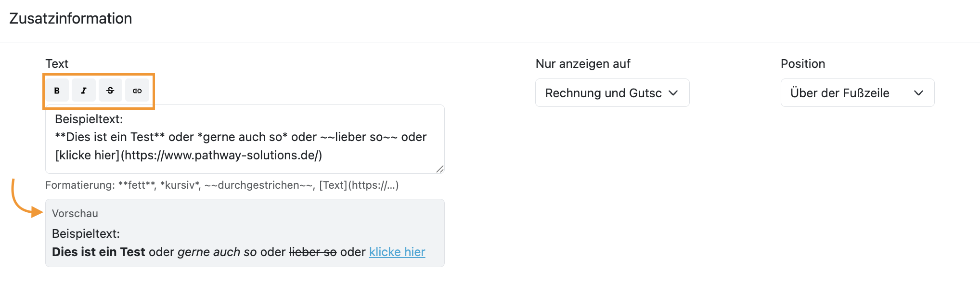
Task: Apply strikethrough formatting via the S icon
Action: coord(110,91)
